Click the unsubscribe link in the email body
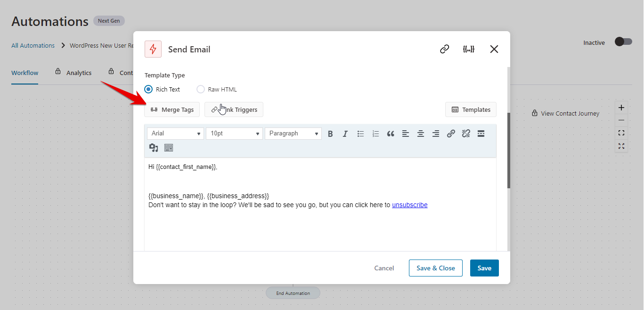This screenshot has width=644, height=310. click(409, 205)
